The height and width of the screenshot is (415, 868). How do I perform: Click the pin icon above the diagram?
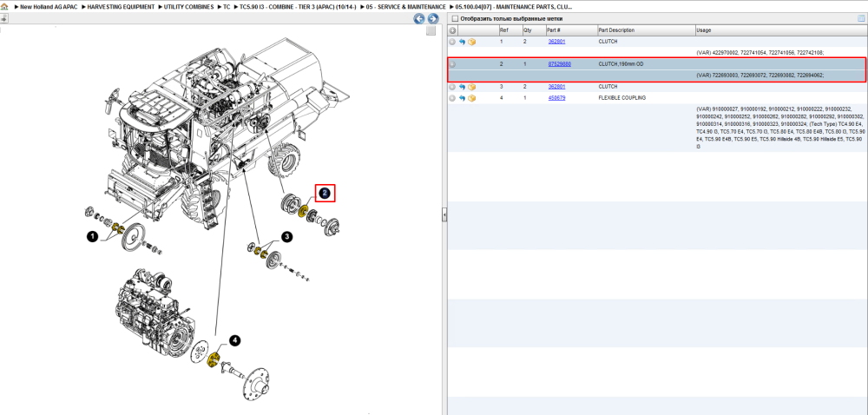click(x=3, y=18)
